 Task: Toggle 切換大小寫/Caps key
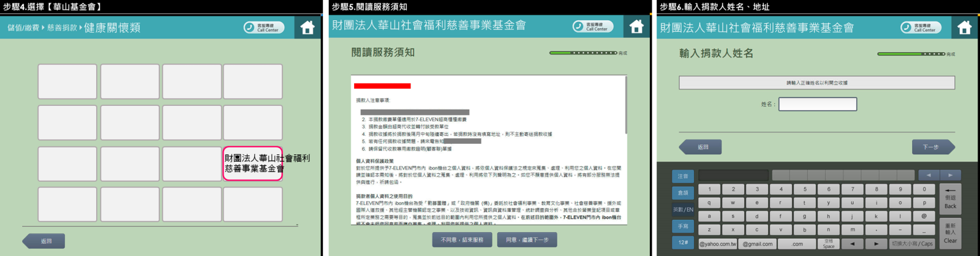pos(912,244)
